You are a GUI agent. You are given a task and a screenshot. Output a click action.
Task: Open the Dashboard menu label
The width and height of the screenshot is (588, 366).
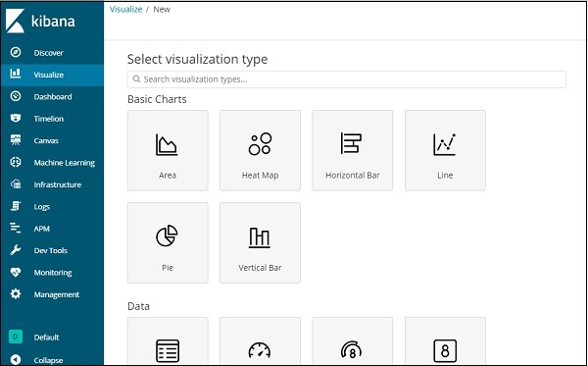(x=53, y=97)
